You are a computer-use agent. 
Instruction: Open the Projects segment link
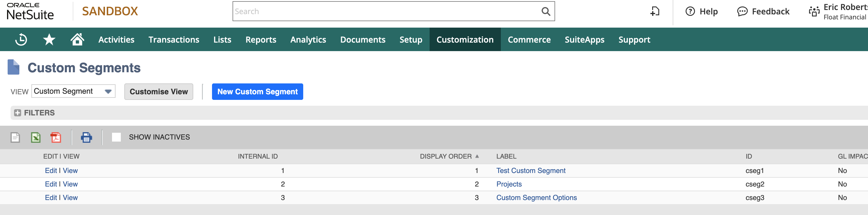[509, 184]
